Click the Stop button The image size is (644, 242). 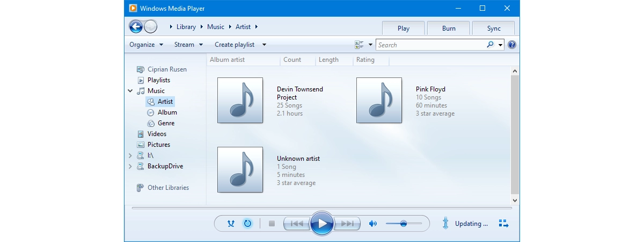click(x=272, y=223)
